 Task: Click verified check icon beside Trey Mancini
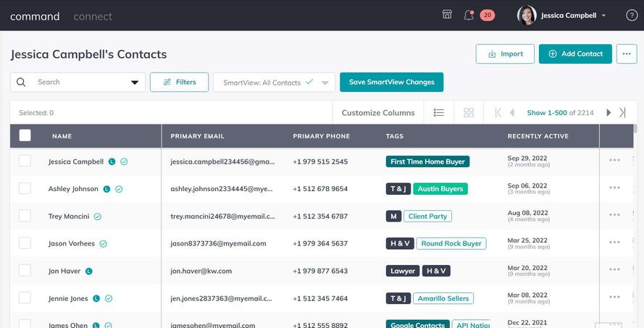pos(97,216)
